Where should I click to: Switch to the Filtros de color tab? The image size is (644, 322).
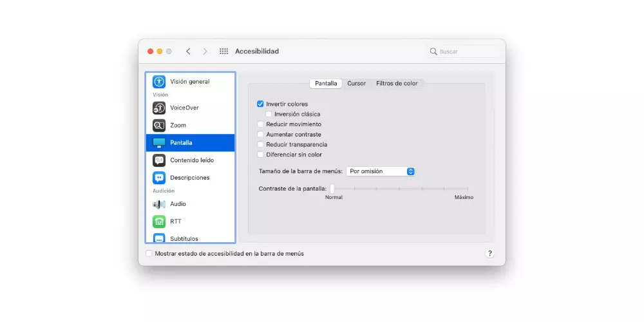pos(397,84)
